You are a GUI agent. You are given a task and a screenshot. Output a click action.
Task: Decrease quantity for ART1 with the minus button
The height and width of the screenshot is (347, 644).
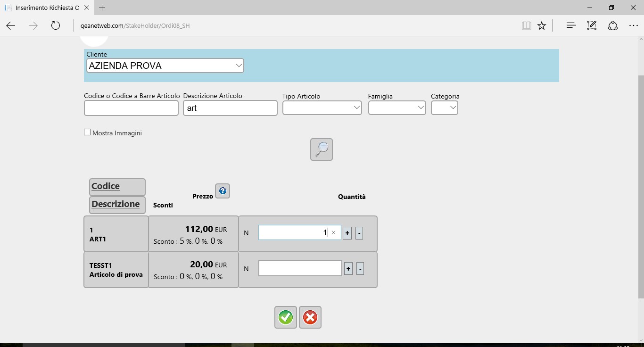tap(359, 233)
